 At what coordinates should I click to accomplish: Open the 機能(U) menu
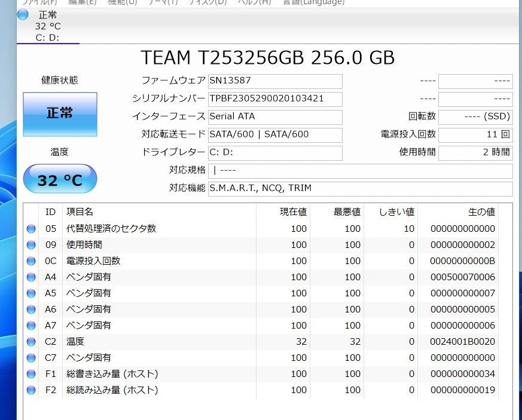(x=116, y=3)
